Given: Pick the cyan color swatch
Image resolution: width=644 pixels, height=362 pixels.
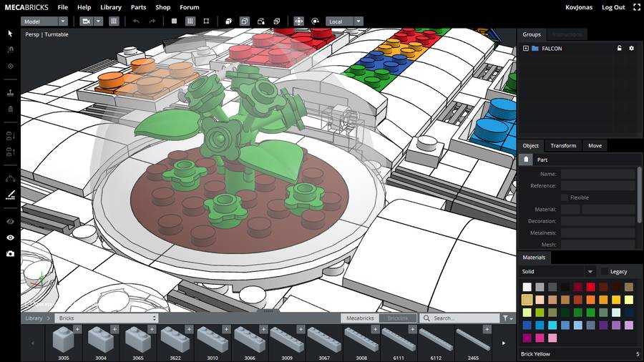Looking at the screenshot, I should pos(552,325).
